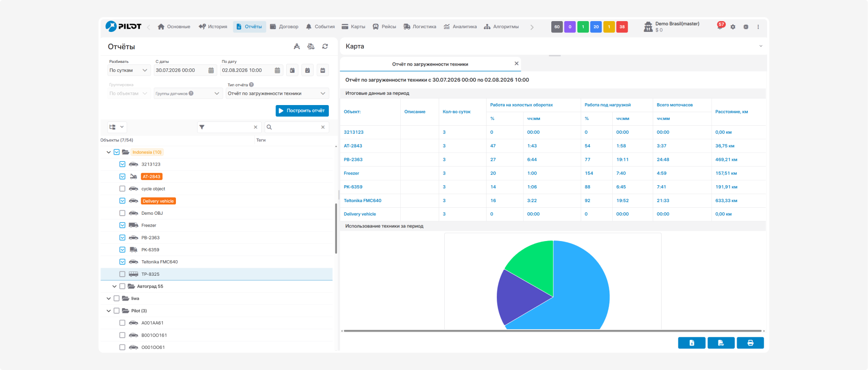This screenshot has height=370, width=868.
Task: Click the three-dot more options icon
Action: 758,27
